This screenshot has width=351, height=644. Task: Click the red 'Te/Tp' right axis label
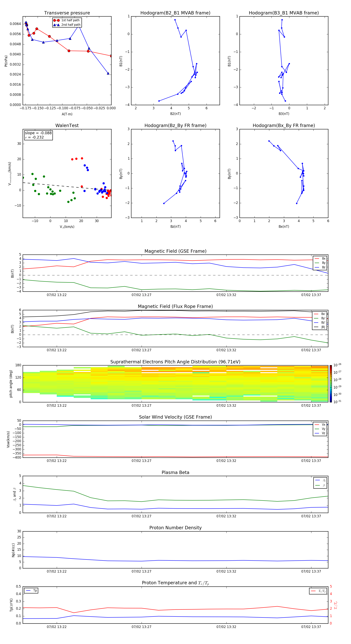pos(336,605)
